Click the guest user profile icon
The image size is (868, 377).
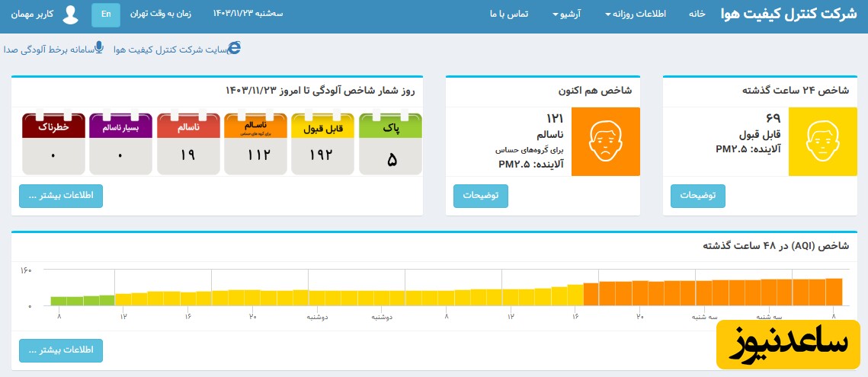click(x=71, y=14)
